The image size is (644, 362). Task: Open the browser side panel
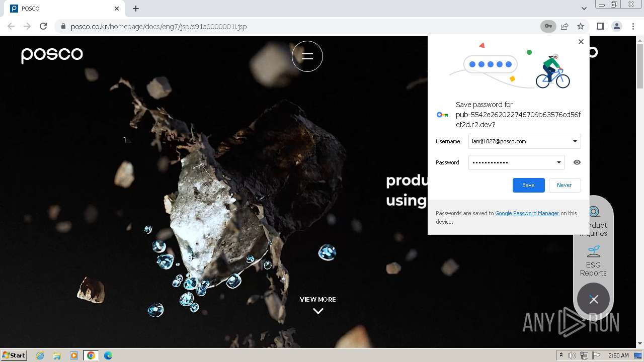[601, 26]
